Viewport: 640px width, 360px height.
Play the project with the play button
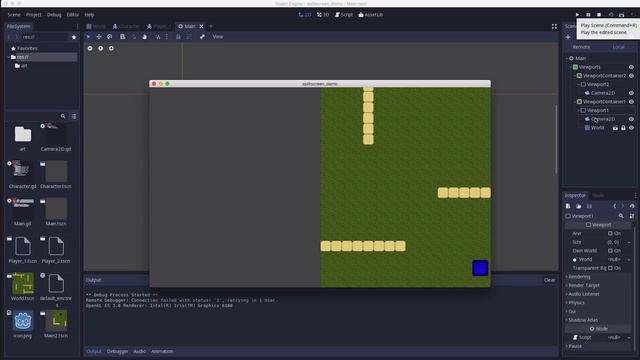577,15
